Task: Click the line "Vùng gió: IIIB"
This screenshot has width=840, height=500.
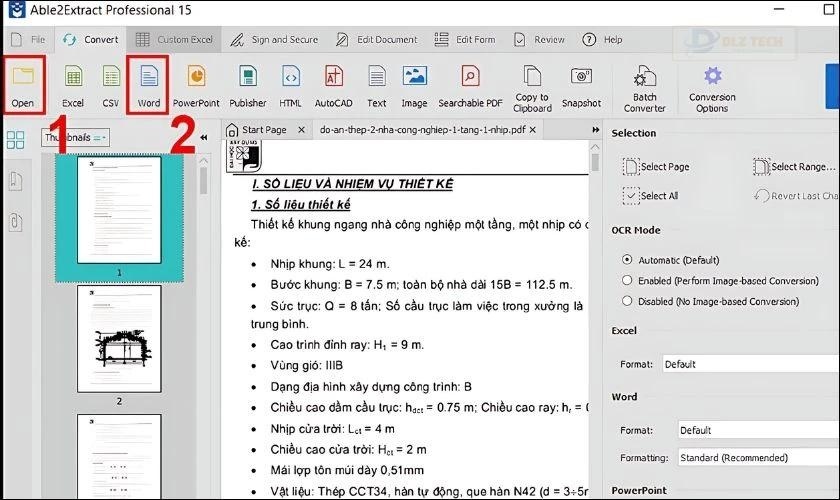Action: 306,365
